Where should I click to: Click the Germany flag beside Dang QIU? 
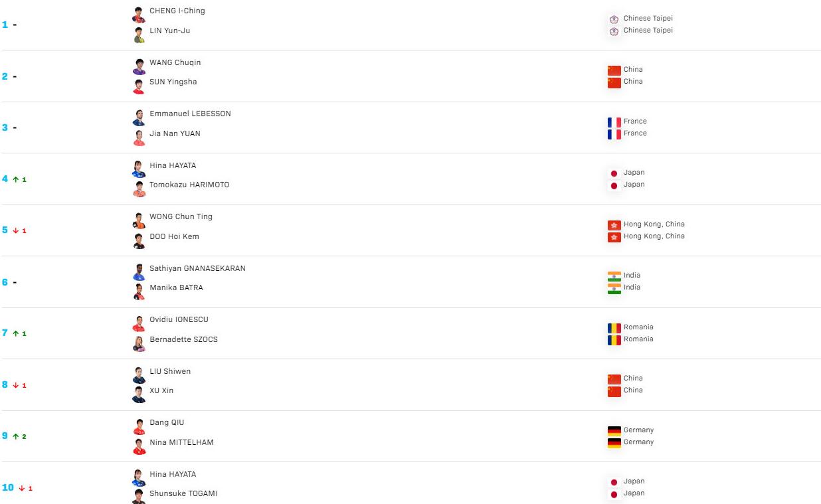[614, 430]
